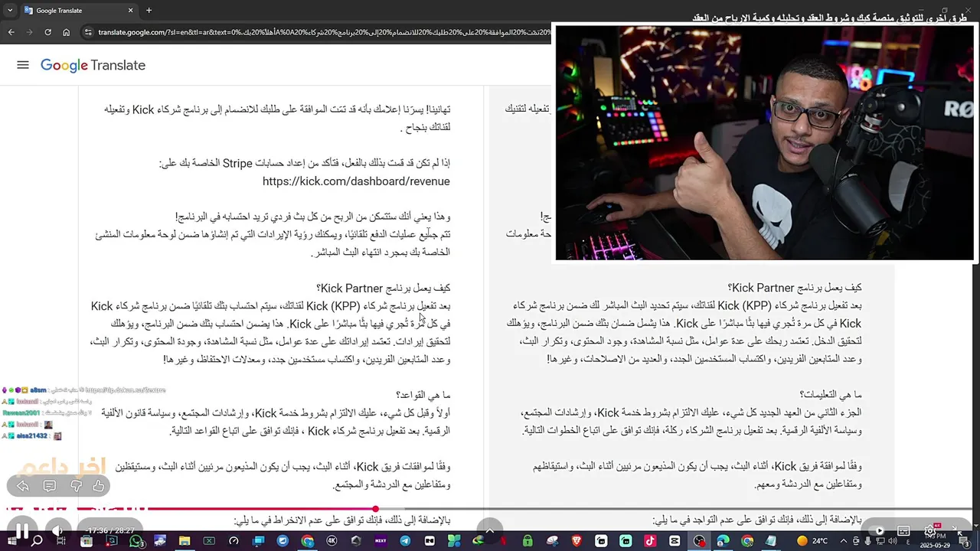Viewport: 980px width, 551px height.
Task: Click the 'ما هي القواعد؟' heading
Action: tap(423, 395)
